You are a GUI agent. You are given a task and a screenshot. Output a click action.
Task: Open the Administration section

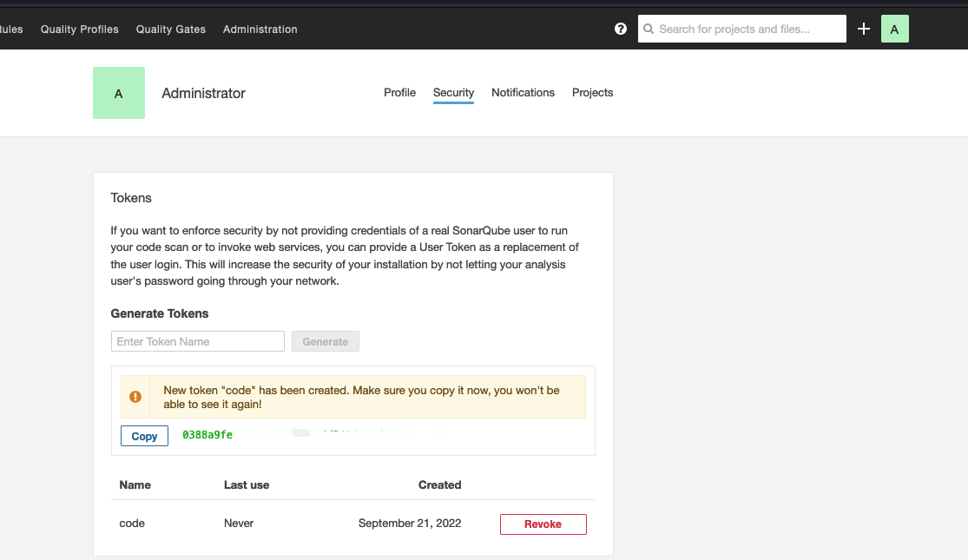tap(260, 29)
